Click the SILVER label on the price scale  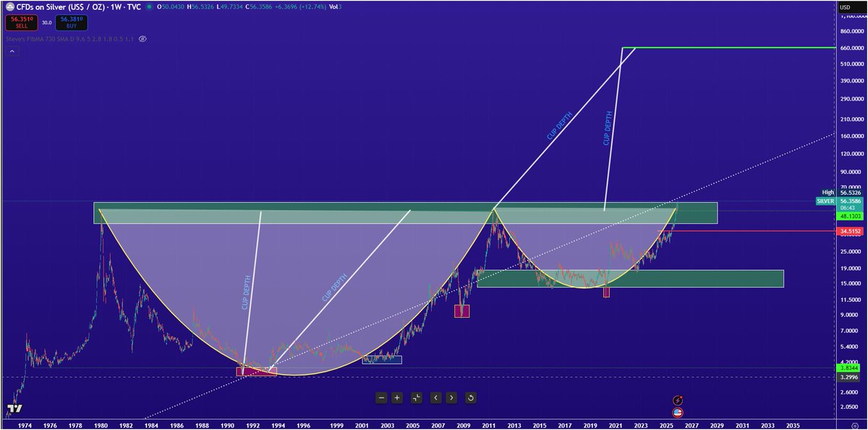coord(826,201)
